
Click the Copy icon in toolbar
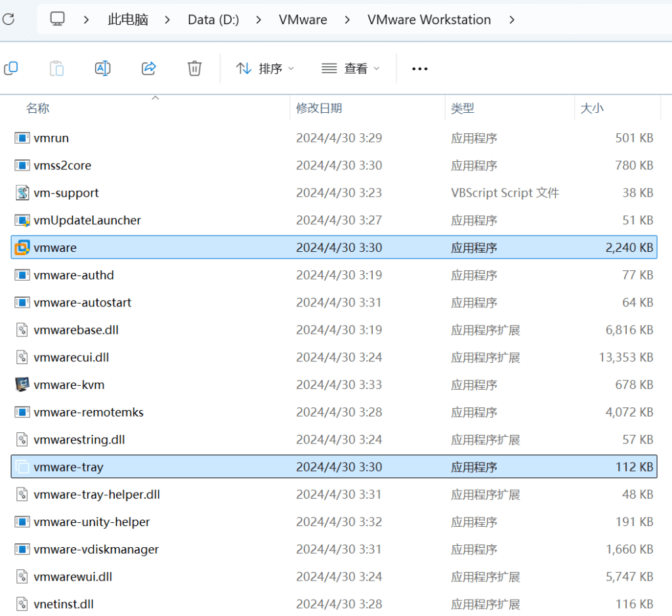[11, 68]
